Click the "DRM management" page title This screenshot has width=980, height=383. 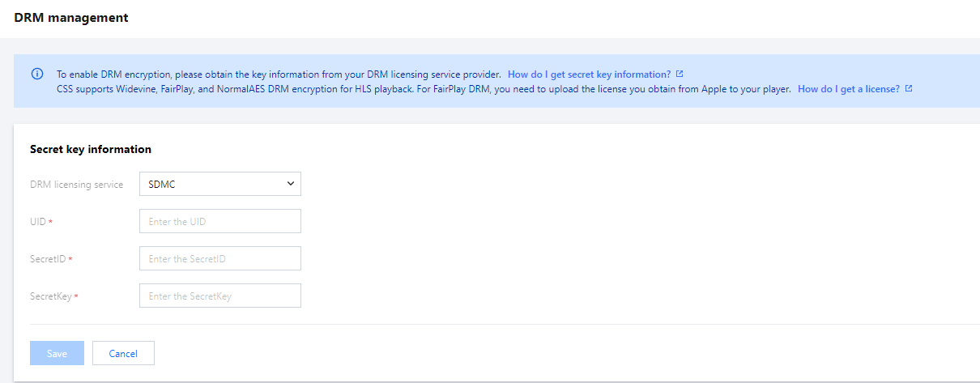point(71,17)
